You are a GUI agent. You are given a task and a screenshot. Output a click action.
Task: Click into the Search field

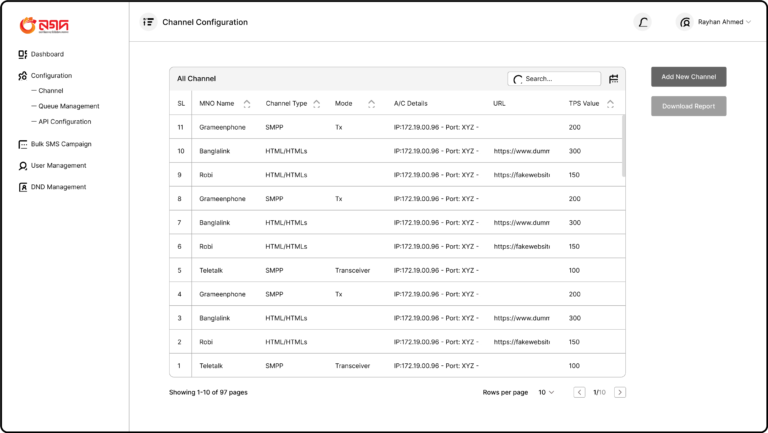coord(554,79)
